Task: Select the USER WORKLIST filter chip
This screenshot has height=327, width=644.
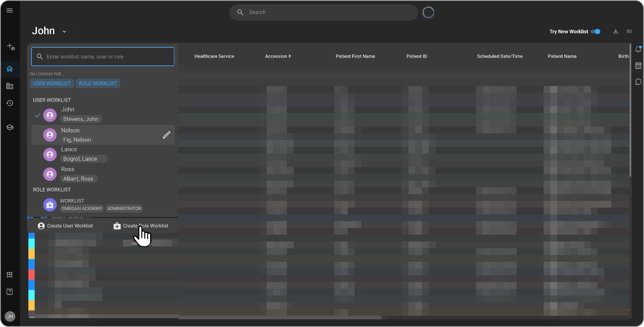Action: pyautogui.click(x=51, y=83)
